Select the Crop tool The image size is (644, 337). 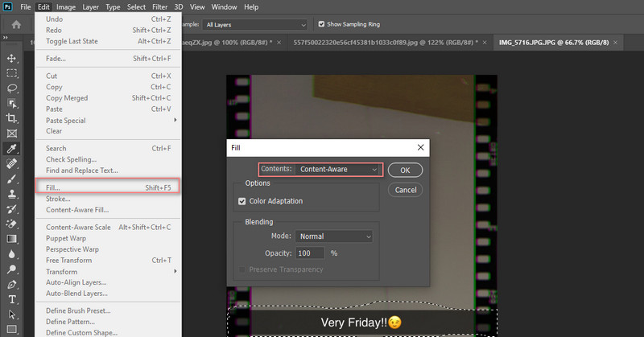pyautogui.click(x=12, y=118)
